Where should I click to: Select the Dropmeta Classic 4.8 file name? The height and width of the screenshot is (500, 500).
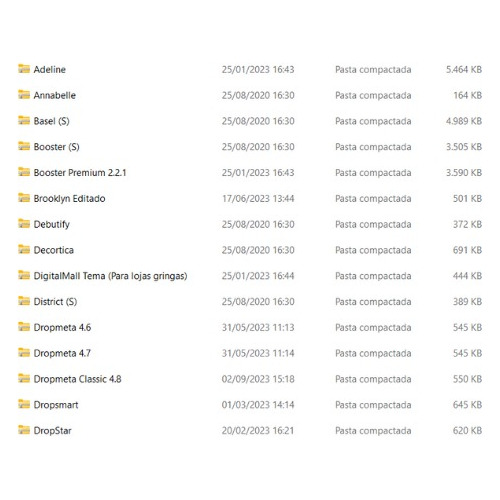(77, 379)
